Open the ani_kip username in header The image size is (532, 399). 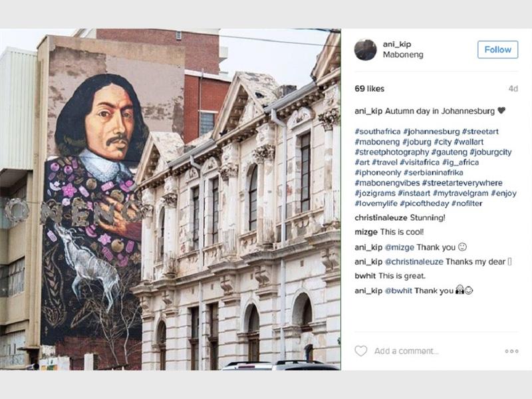pyautogui.click(x=397, y=44)
